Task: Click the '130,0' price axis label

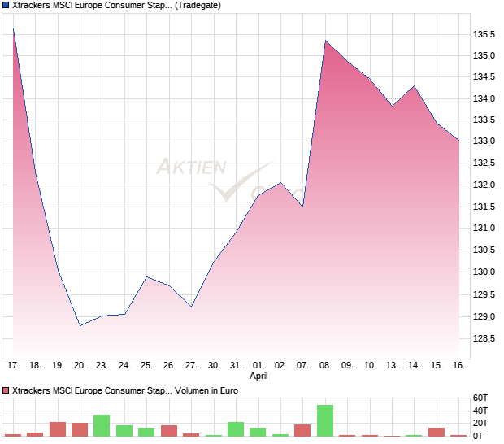Action: (484, 272)
